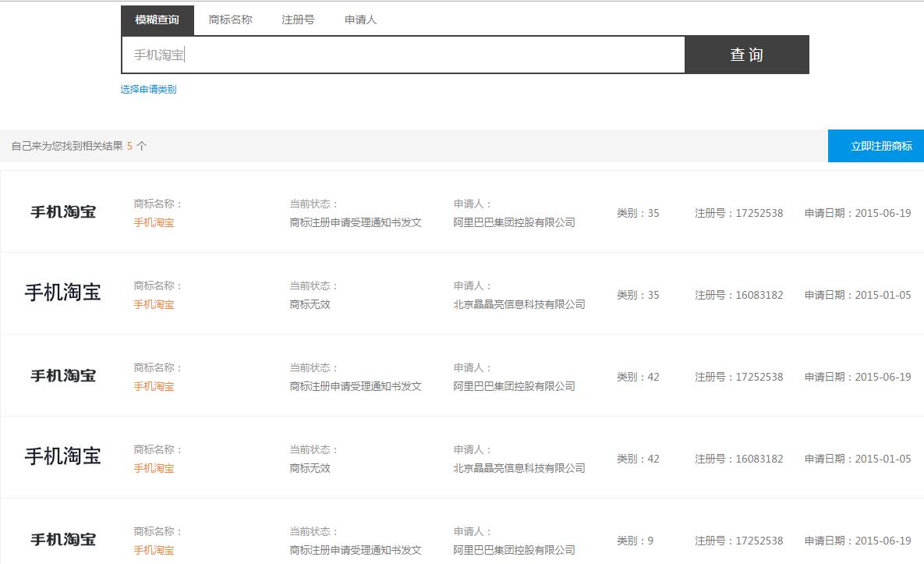Select 类别：35 in registration 16083182 row
The height and width of the screenshot is (564, 924).
[638, 295]
